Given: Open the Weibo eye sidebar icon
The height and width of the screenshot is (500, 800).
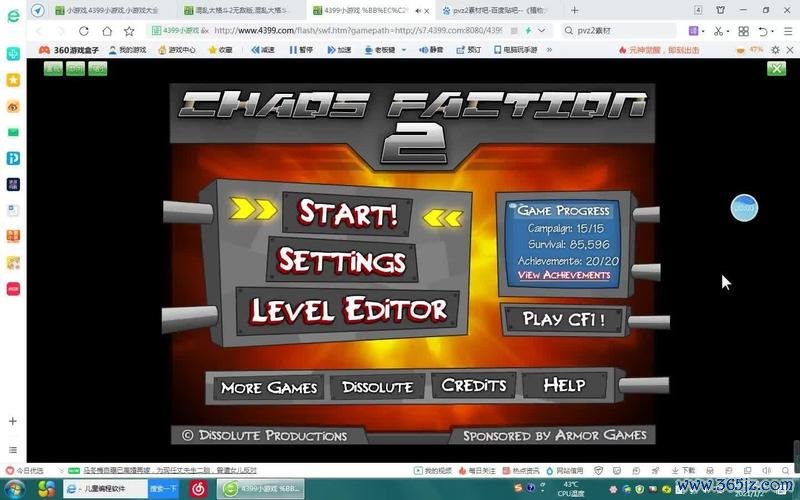Looking at the screenshot, I should [x=13, y=106].
